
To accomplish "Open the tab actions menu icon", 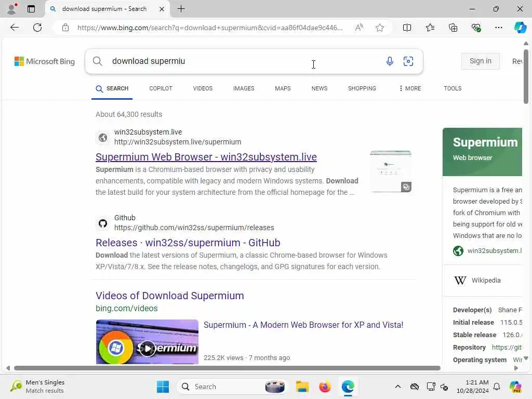I will (x=31, y=9).
